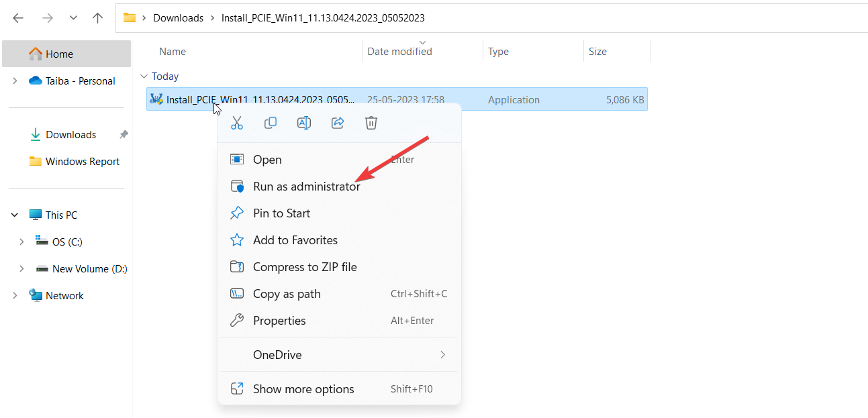Click the pin icon next to Downloads
The width and height of the screenshot is (868, 418).
click(x=124, y=134)
